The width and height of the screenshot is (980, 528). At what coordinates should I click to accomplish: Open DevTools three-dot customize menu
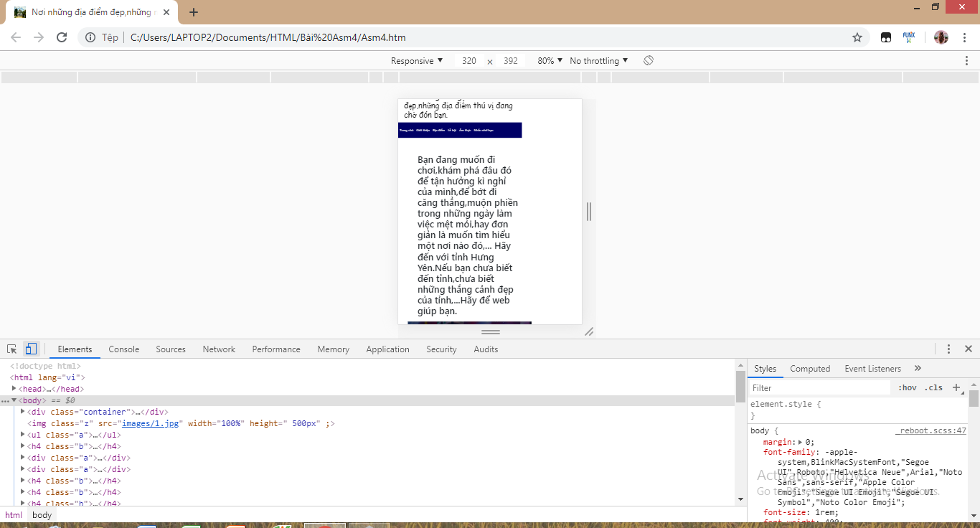[x=948, y=349]
